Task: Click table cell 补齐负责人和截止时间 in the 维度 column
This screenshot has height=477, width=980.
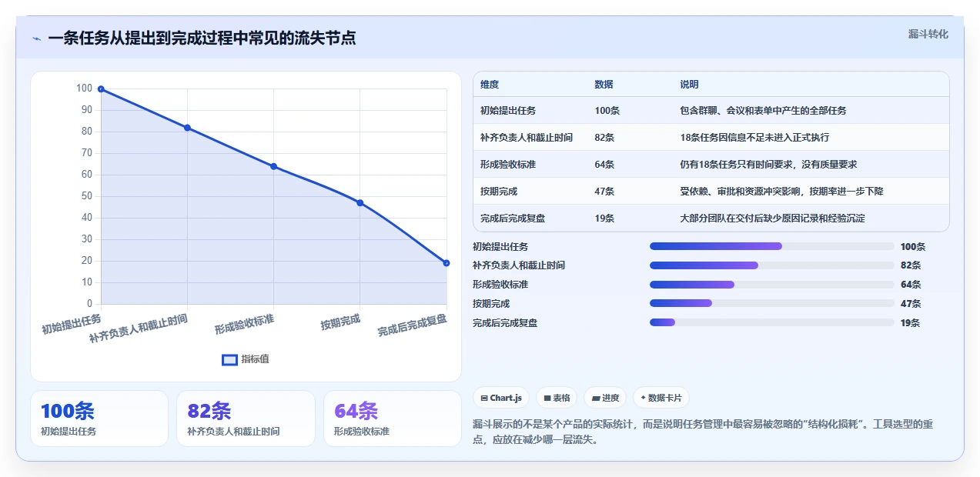Action: tap(527, 138)
